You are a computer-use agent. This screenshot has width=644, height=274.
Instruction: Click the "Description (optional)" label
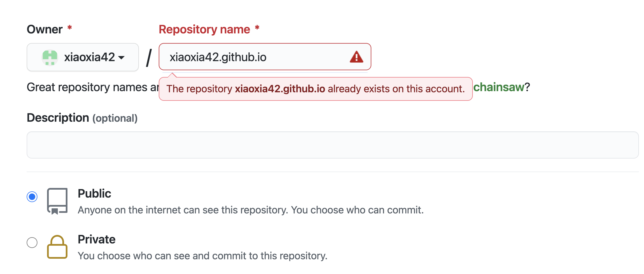(82, 118)
